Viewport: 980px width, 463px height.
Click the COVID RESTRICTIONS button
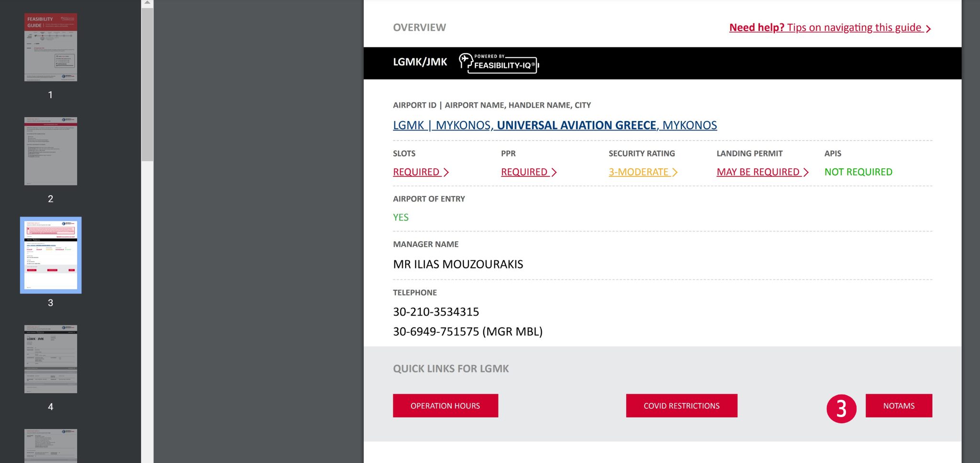(x=681, y=406)
